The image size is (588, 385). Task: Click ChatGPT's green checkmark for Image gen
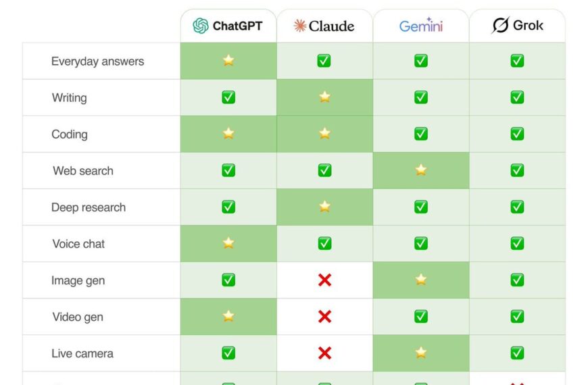[x=228, y=280]
